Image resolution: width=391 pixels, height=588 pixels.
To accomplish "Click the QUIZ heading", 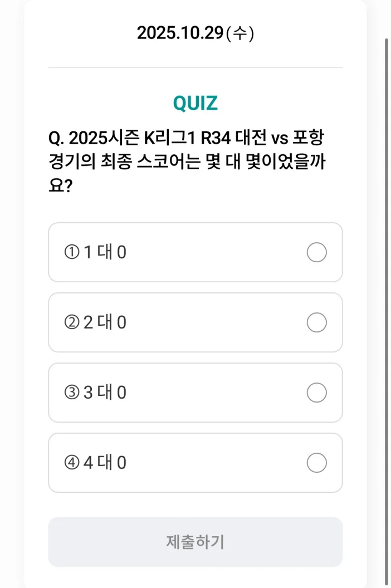I will click(195, 102).
